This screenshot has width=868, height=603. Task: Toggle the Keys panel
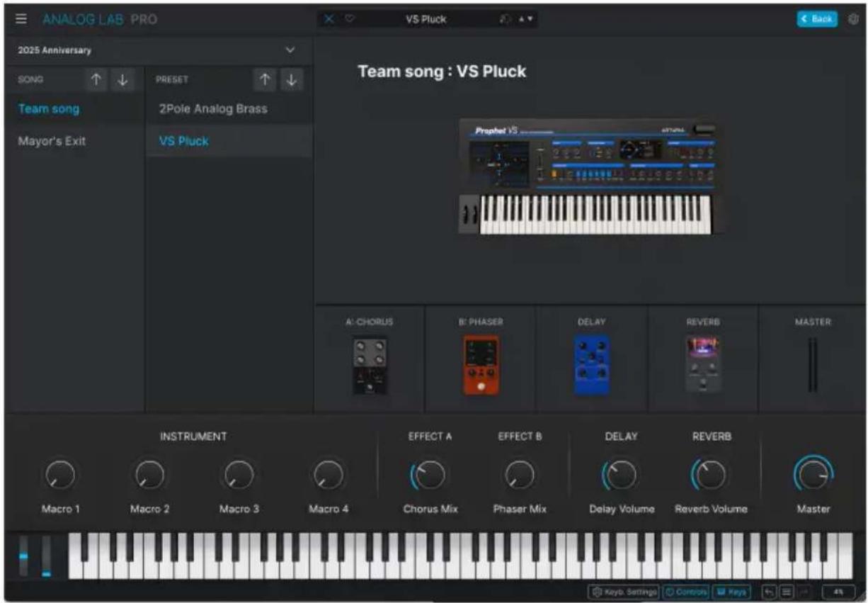click(731, 591)
